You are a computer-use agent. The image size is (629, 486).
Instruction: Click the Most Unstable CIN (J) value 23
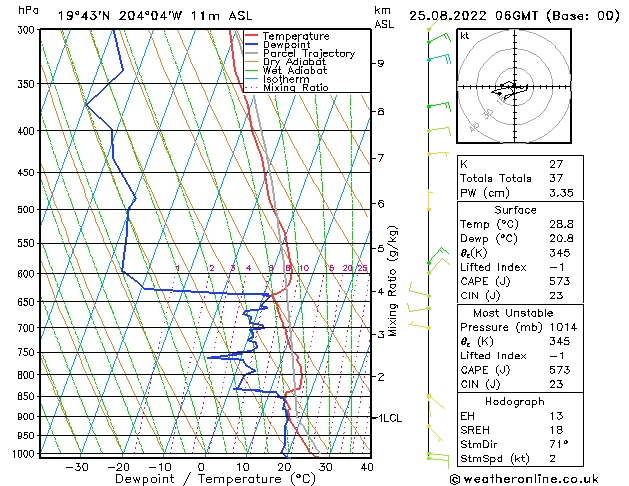556,384
